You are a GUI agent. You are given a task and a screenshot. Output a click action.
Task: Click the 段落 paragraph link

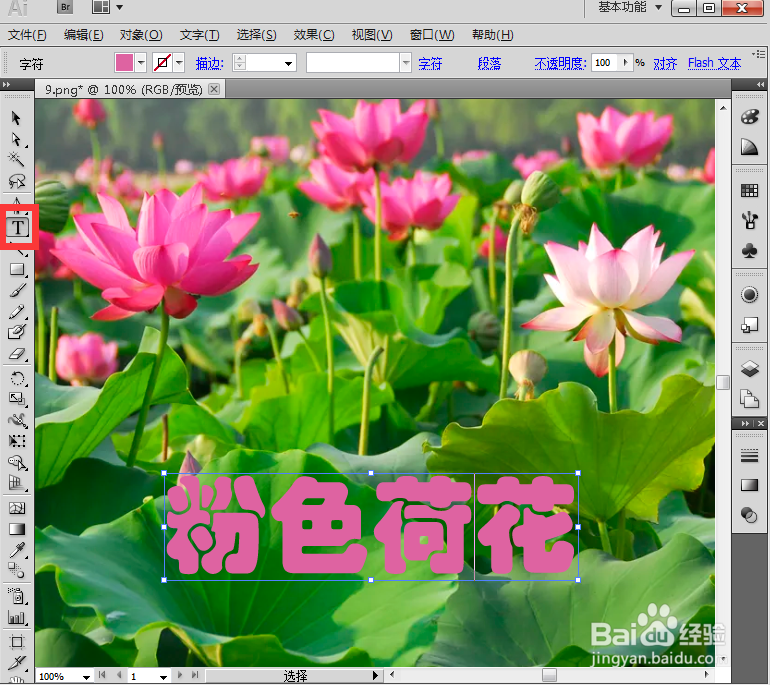489,63
